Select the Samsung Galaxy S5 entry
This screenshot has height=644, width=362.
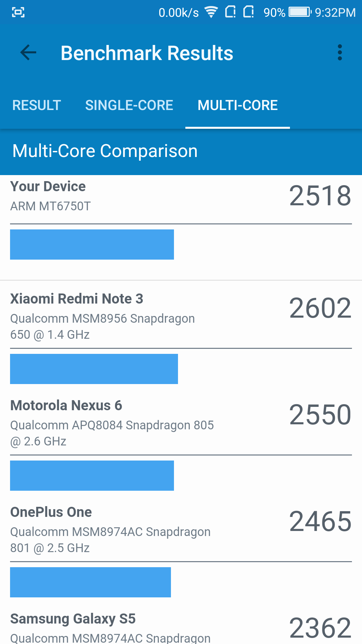181,627
